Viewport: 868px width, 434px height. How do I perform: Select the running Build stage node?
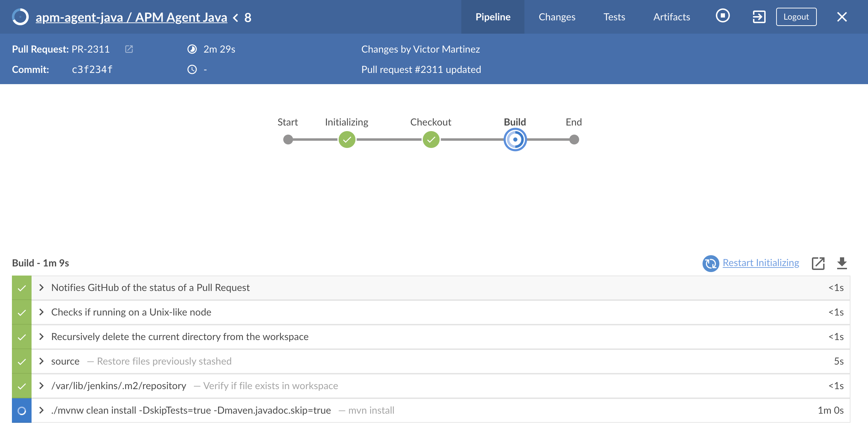[x=515, y=140]
